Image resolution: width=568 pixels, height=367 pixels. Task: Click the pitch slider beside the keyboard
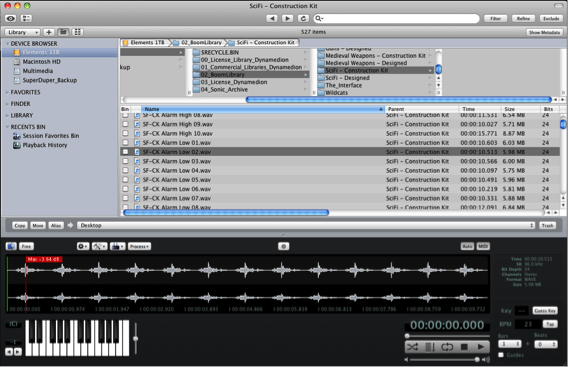(135, 338)
